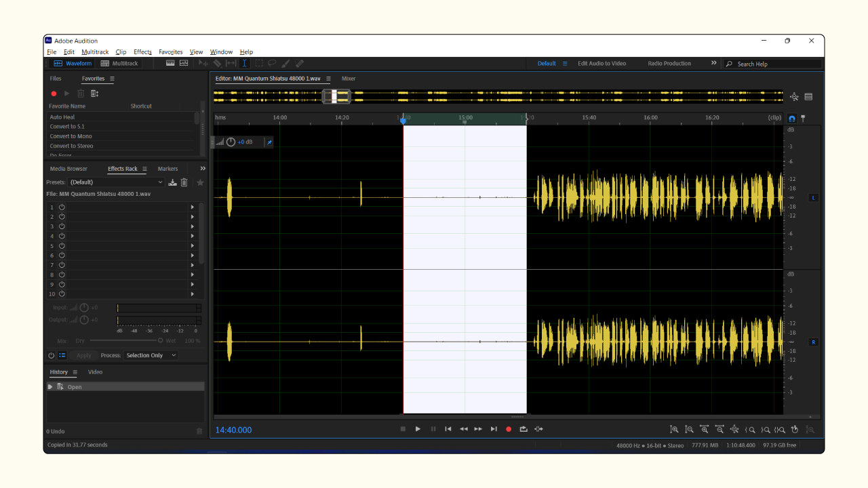
Task: Select the Slip tool in toolbar
Action: point(231,63)
